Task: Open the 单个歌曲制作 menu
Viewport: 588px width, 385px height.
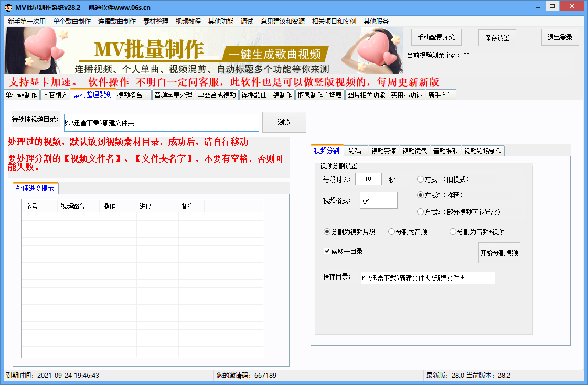Action: [72, 22]
